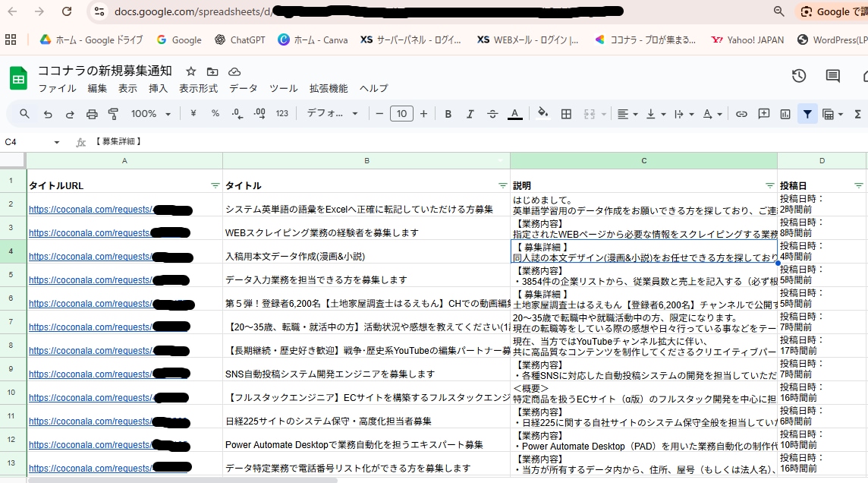
Task: Open the 挿入 menu
Action: [158, 89]
